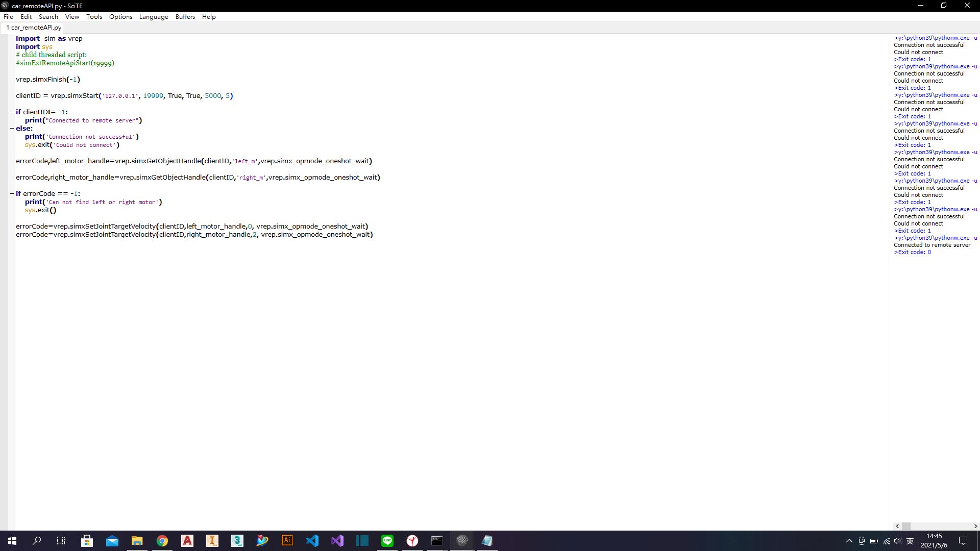Check battery status in system tray
Screen dimensions: 980x551
click(874, 541)
